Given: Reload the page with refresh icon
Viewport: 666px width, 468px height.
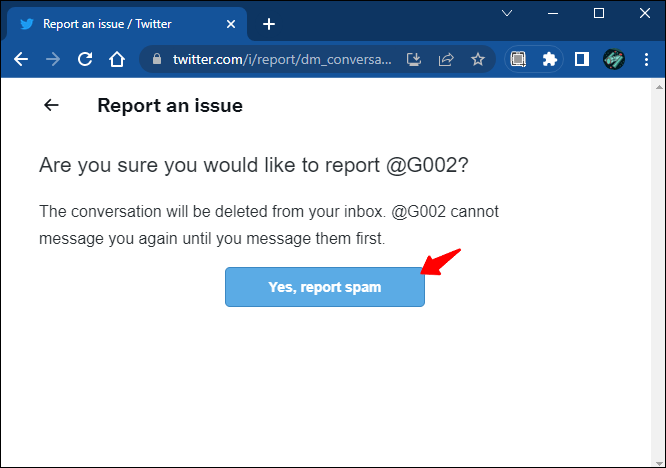Looking at the screenshot, I should tap(85, 59).
